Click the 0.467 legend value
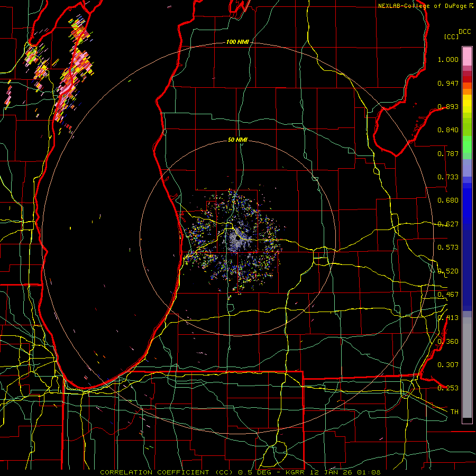This screenshot has width=476, height=476. coord(448,295)
